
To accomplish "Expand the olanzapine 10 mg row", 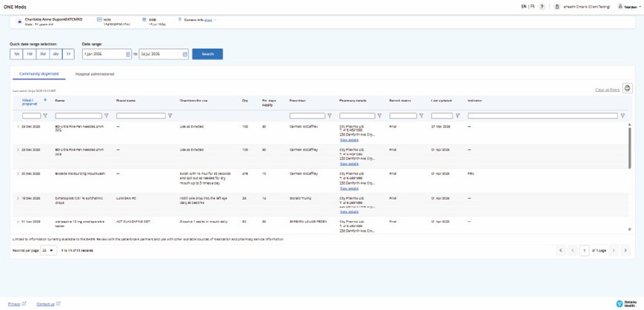I will pyautogui.click(x=18, y=222).
